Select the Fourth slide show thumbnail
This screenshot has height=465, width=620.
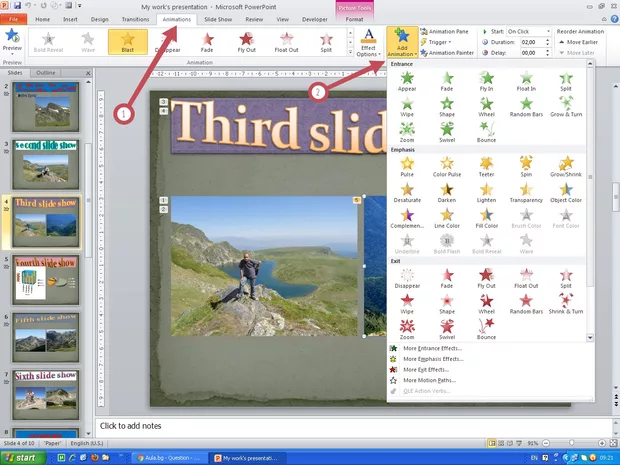[x=45, y=280]
